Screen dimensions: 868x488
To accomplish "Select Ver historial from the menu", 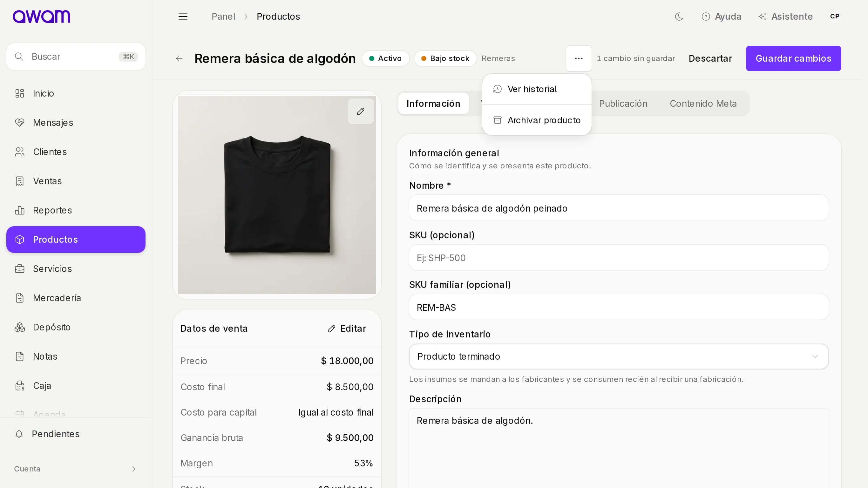I will [x=537, y=89].
